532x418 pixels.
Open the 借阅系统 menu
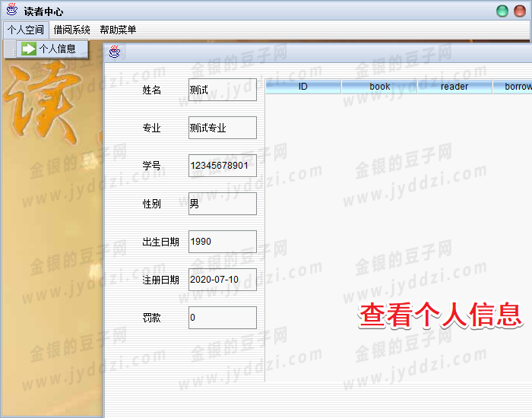[71, 30]
